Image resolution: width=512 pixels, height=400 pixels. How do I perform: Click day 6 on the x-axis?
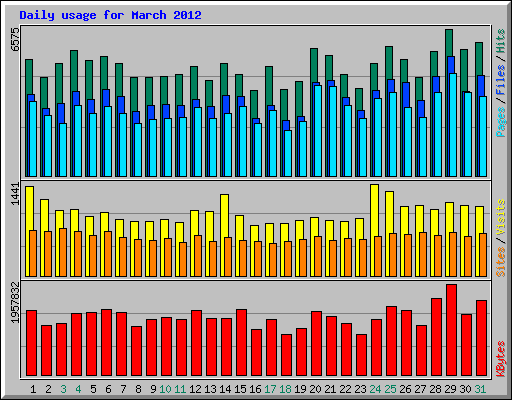(108, 389)
